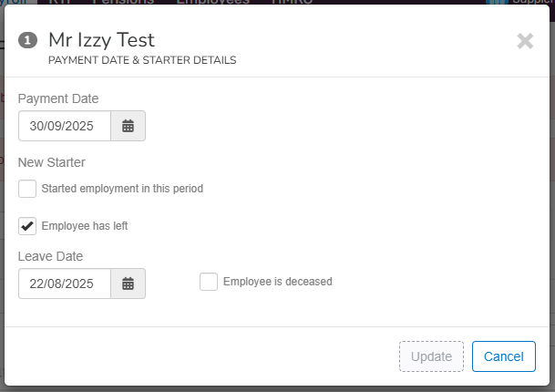Click the 'Mr Izzy Test' dialog title
The width and height of the screenshot is (555, 392).
tap(101, 40)
